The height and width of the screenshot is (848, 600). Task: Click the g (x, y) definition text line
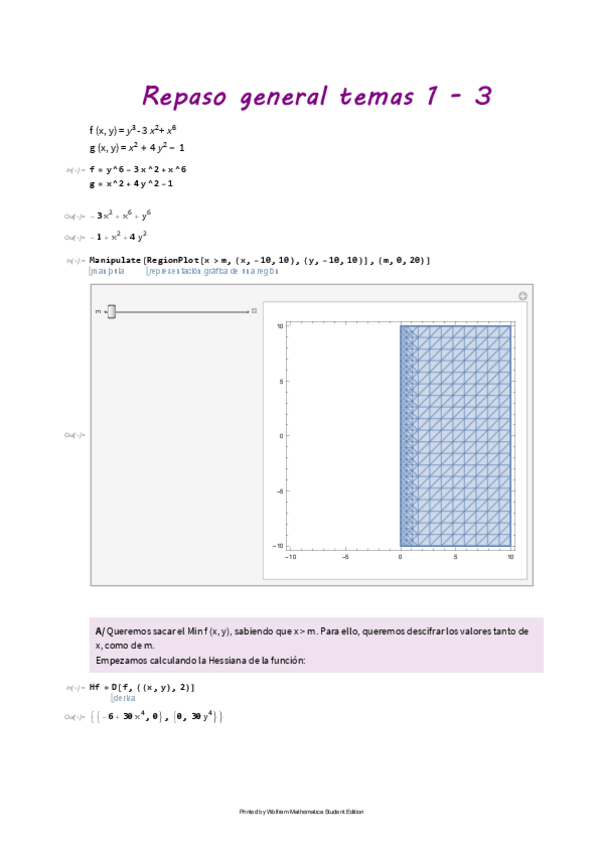(x=136, y=148)
